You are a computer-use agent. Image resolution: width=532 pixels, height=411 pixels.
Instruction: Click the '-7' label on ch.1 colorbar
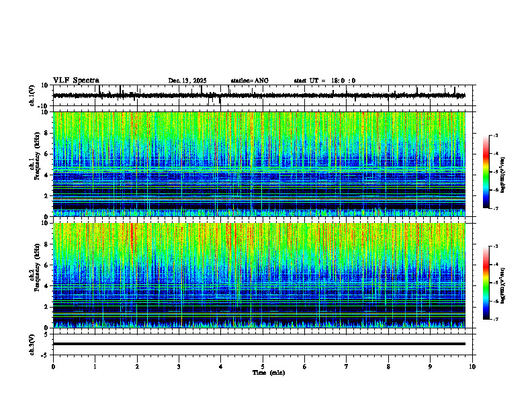495,208
